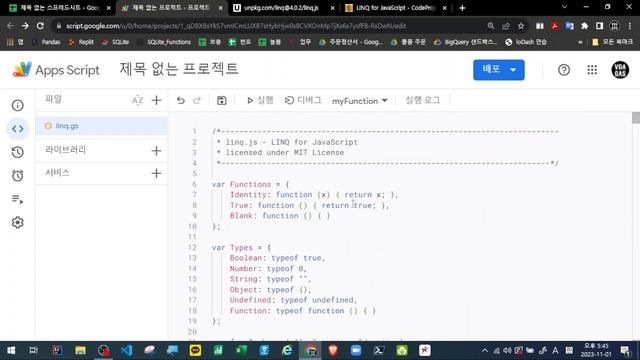Open a new browser tab

click(x=462, y=8)
